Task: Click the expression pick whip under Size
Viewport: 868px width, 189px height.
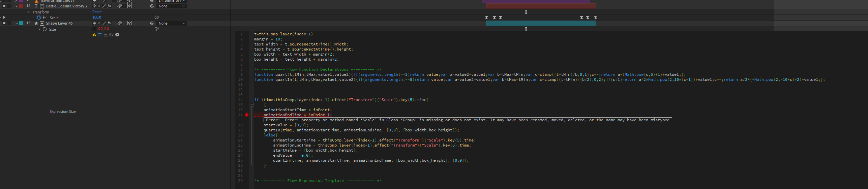Action: pyautogui.click(x=111, y=35)
